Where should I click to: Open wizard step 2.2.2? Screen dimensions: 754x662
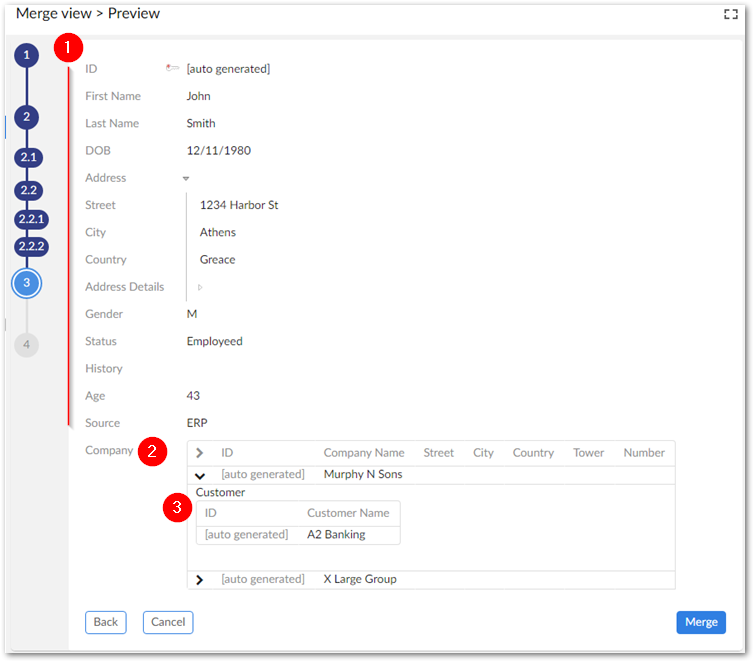coord(31,247)
